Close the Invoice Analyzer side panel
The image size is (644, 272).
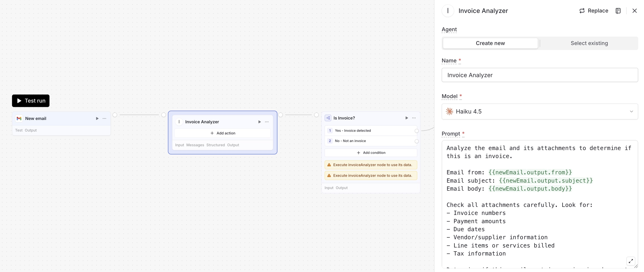tap(634, 11)
